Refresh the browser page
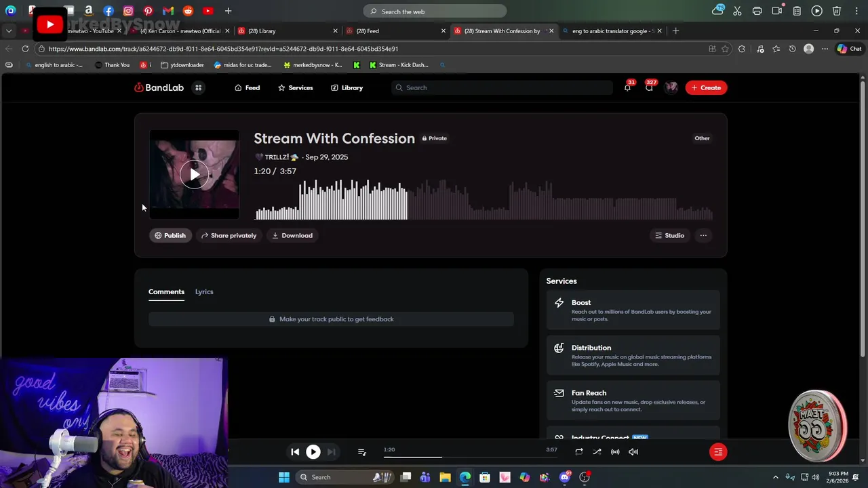 pyautogui.click(x=25, y=49)
